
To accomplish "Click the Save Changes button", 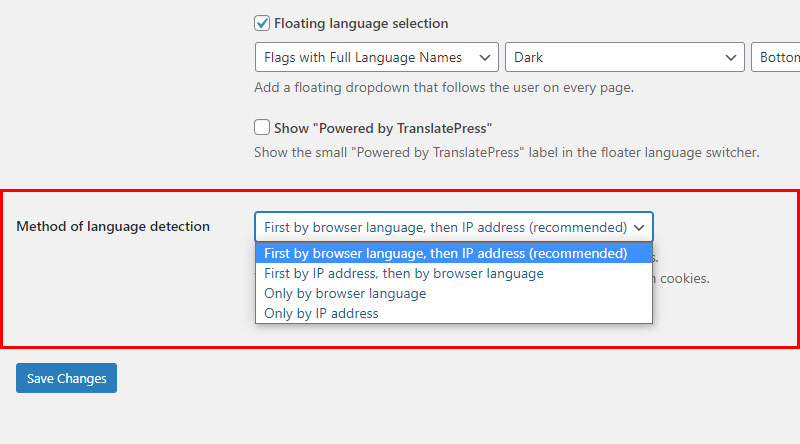I will 66,378.
